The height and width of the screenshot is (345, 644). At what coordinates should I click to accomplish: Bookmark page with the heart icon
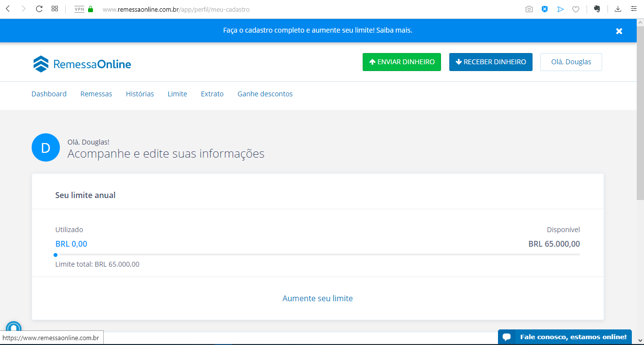[x=576, y=9]
